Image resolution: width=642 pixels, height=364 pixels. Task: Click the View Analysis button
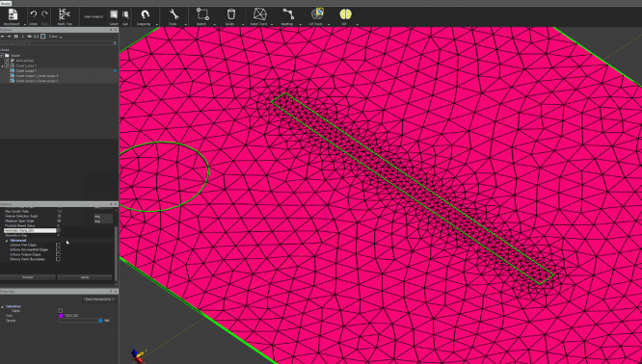pos(94,16)
